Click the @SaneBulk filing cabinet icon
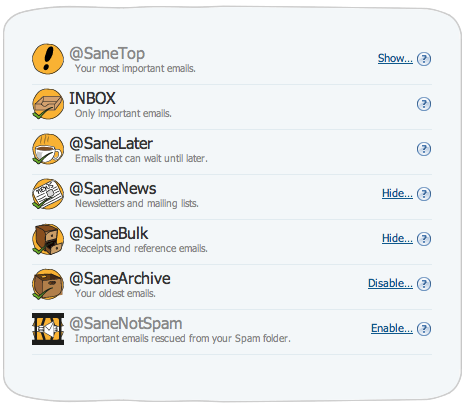 [x=48, y=239]
